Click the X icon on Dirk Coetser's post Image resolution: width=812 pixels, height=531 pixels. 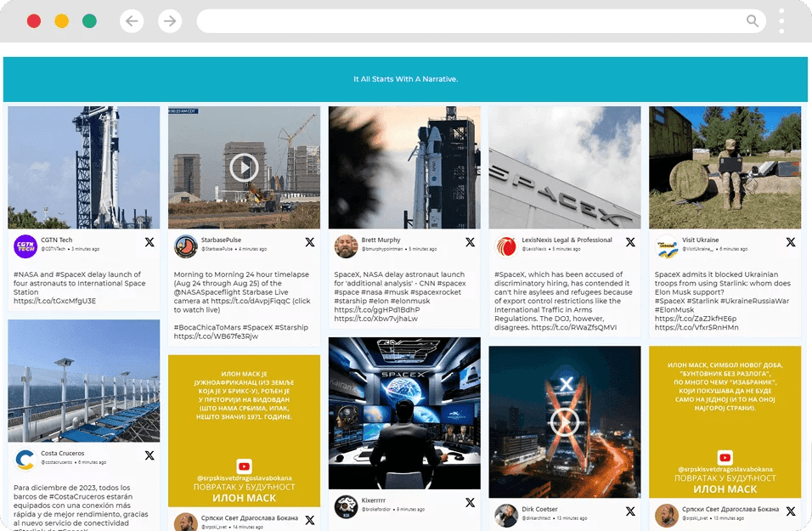(x=629, y=511)
